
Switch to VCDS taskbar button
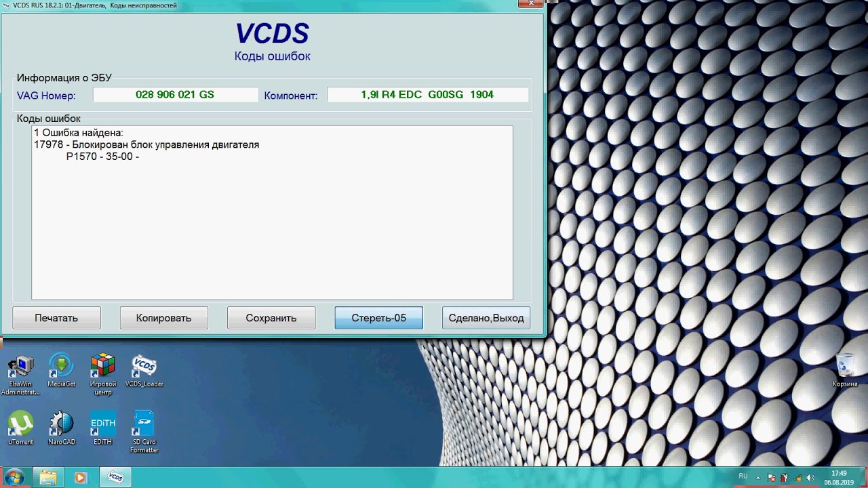pos(115,478)
